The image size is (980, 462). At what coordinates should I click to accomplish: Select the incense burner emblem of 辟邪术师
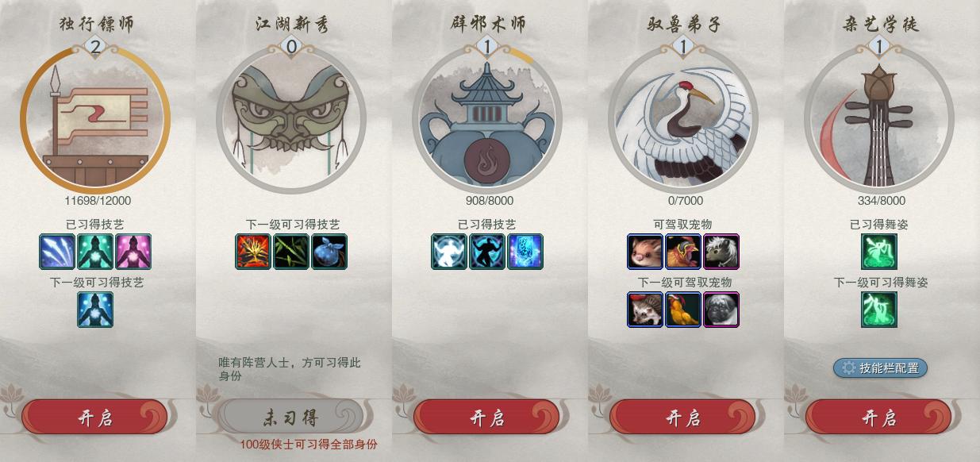[x=487, y=118]
